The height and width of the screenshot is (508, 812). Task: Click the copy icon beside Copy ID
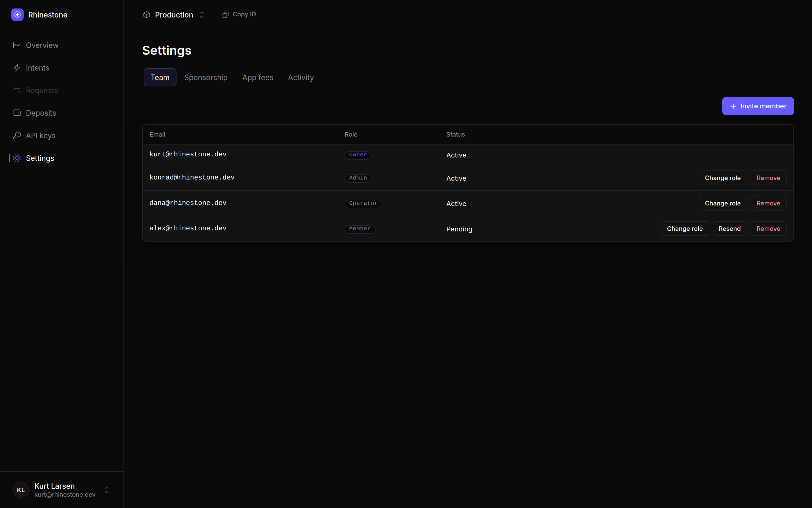click(226, 14)
